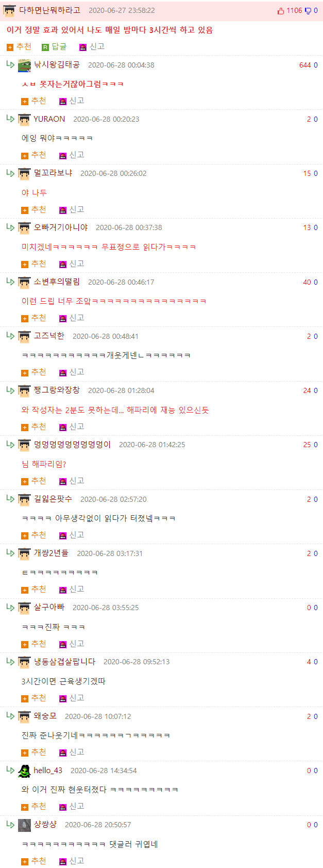Click the green witch avatar of hello_43
Image resolution: width=323 pixels, height=868 pixels.
pos(24,771)
